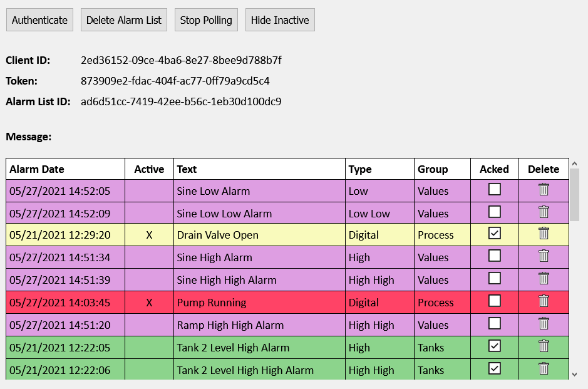Hide inactive alarms from the list
This screenshot has height=389, width=588.
tap(280, 19)
